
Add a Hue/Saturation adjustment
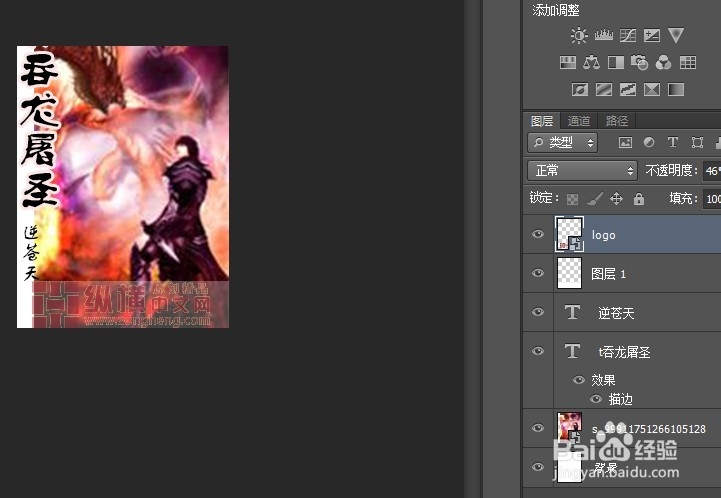tap(568, 63)
